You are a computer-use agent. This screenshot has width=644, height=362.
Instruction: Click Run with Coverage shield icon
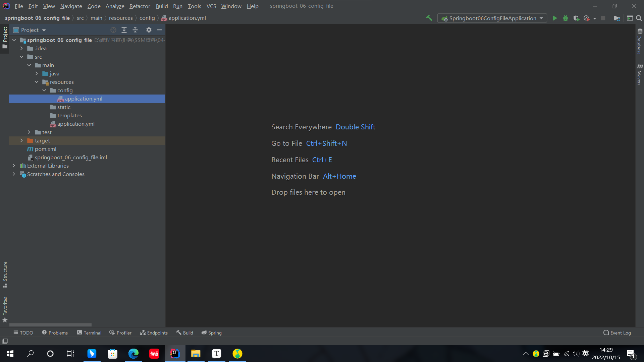[576, 18]
